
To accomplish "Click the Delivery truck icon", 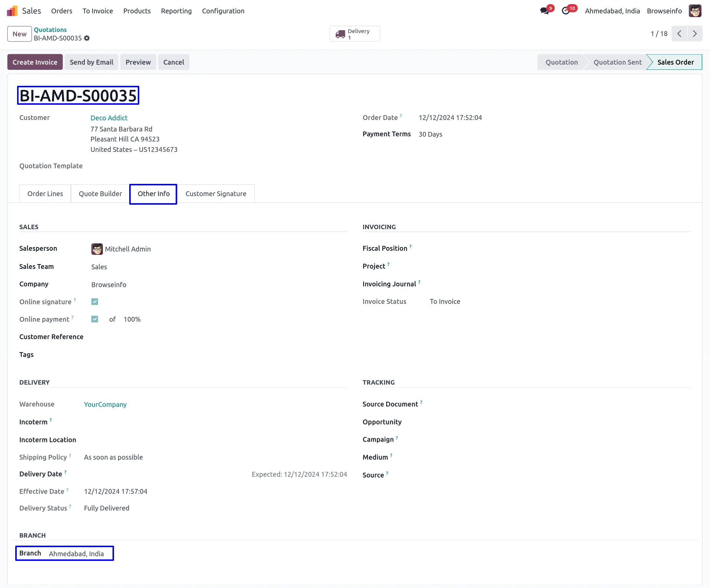I will 340,34.
